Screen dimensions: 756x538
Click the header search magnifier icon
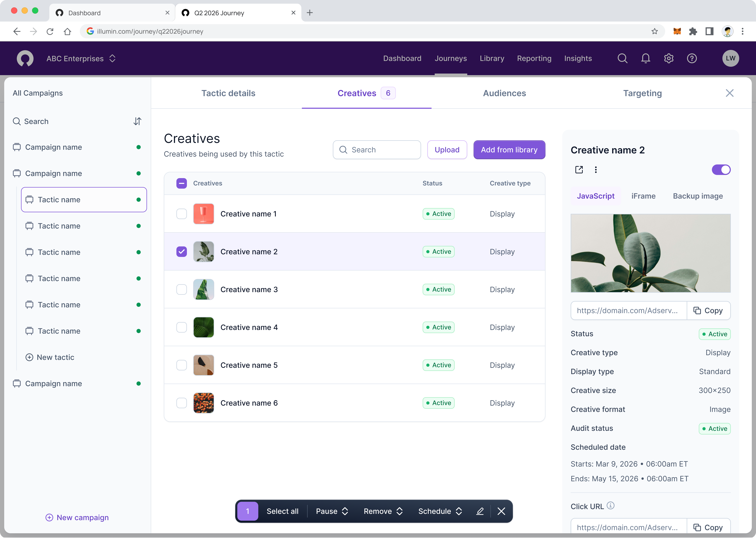pos(622,58)
